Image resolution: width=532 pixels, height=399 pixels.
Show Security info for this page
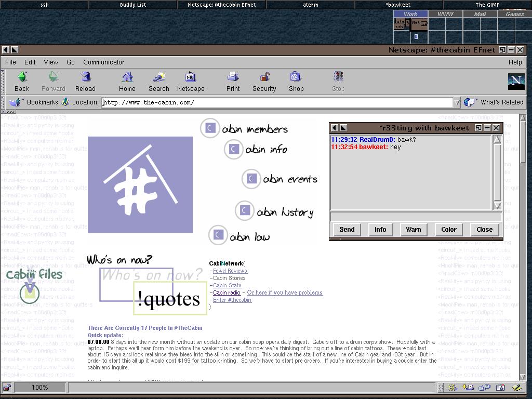pos(264,82)
